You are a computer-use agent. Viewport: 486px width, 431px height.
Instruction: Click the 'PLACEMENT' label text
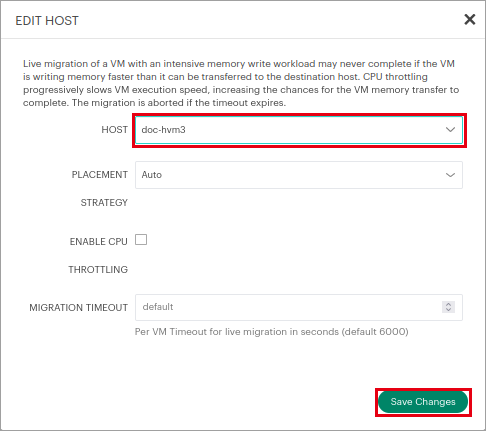100,175
